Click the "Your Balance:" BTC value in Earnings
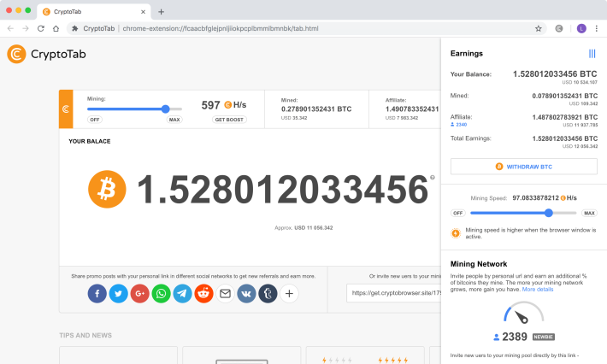Image resolution: width=607 pixels, height=364 pixels. (555, 73)
